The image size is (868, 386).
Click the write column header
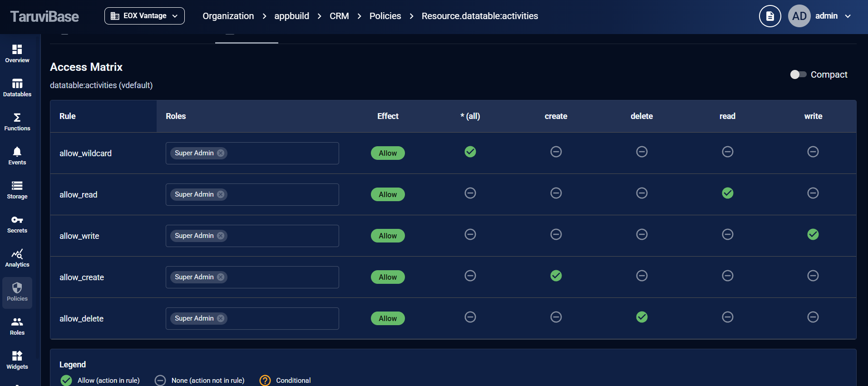point(813,116)
